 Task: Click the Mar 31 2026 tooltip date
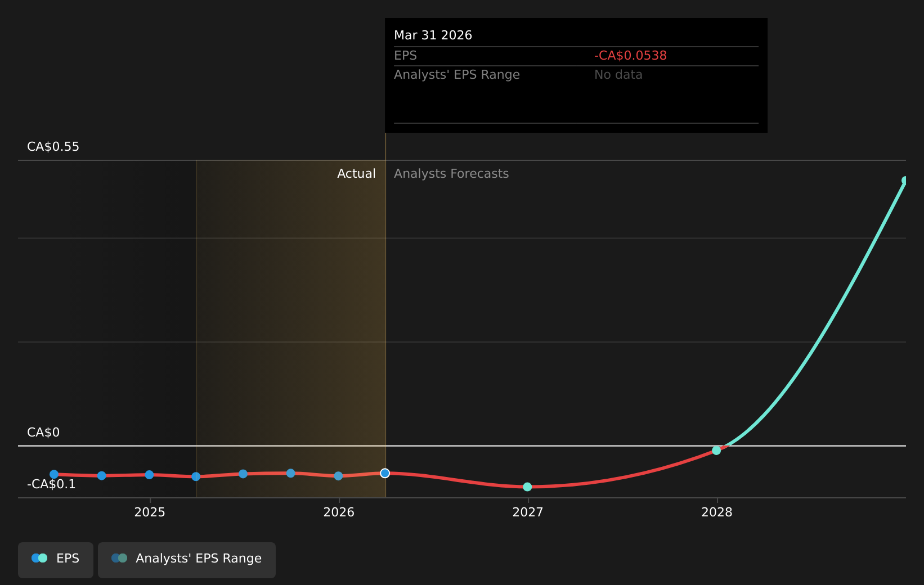tap(433, 35)
